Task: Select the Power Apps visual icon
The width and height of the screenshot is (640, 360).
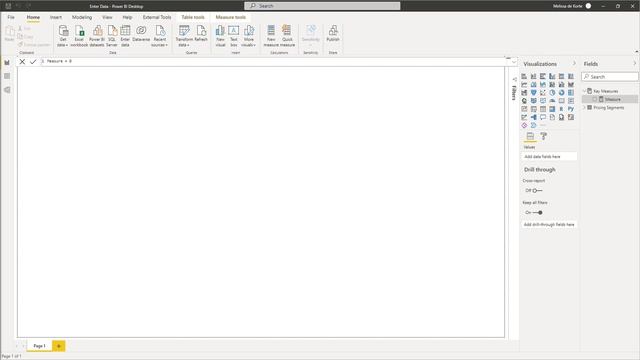Action: coord(524,125)
